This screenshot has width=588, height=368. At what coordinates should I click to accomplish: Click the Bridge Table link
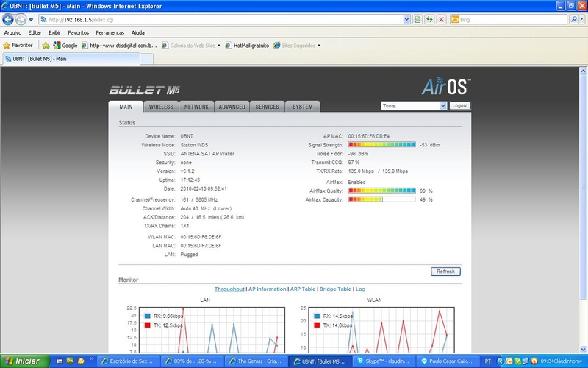pyautogui.click(x=335, y=289)
